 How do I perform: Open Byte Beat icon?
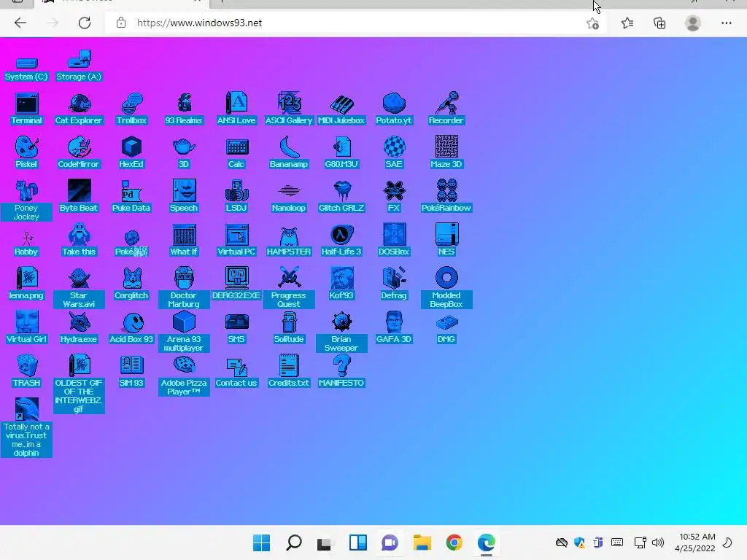[79, 197]
